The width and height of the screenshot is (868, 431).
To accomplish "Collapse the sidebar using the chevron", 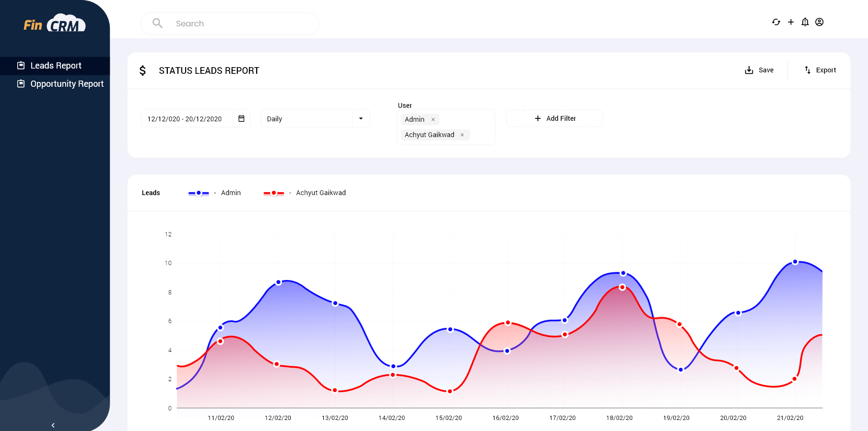I will [x=53, y=425].
